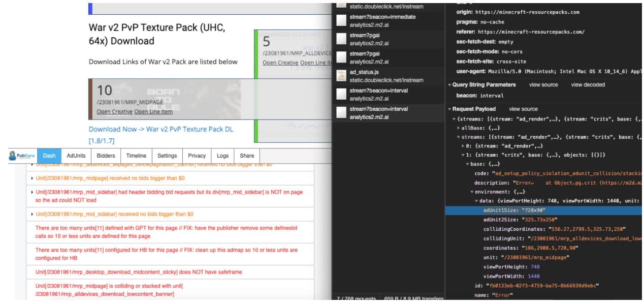The image size is (644, 304).
Task: Collapse the environment object node
Action: coord(472,192)
